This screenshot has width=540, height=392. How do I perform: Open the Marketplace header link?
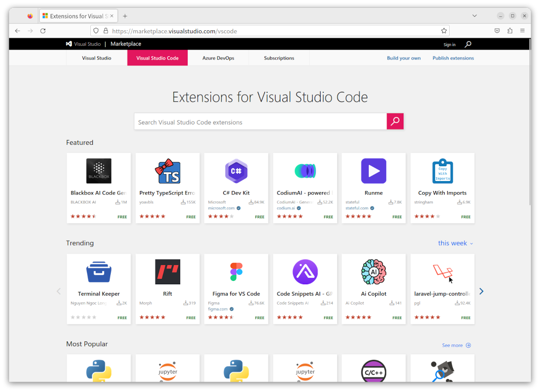click(126, 44)
